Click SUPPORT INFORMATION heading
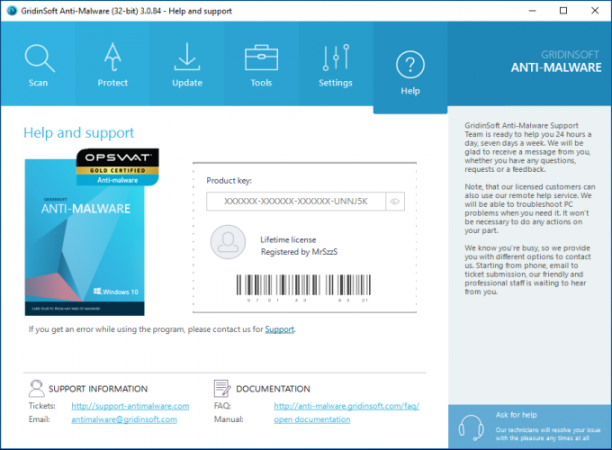This screenshot has height=450, width=612. pos(98,389)
